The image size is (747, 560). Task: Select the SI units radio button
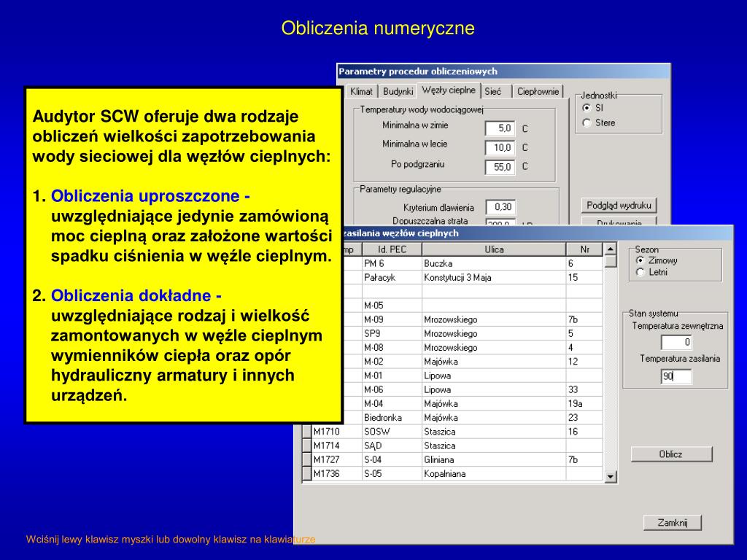point(587,108)
